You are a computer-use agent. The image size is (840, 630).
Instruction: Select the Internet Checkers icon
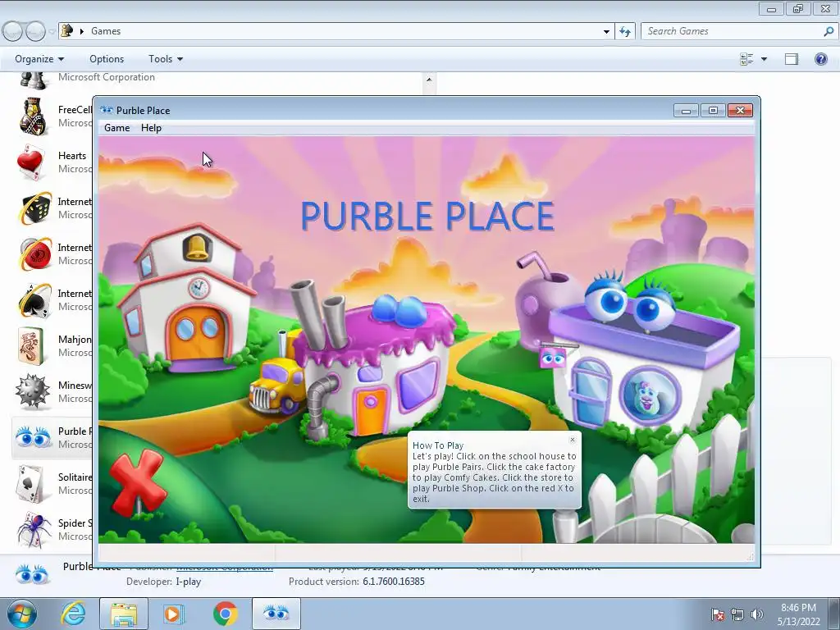click(x=34, y=254)
